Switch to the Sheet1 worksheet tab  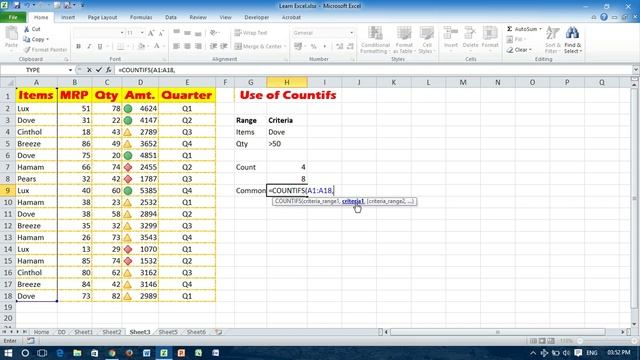pyautogui.click(x=83, y=332)
